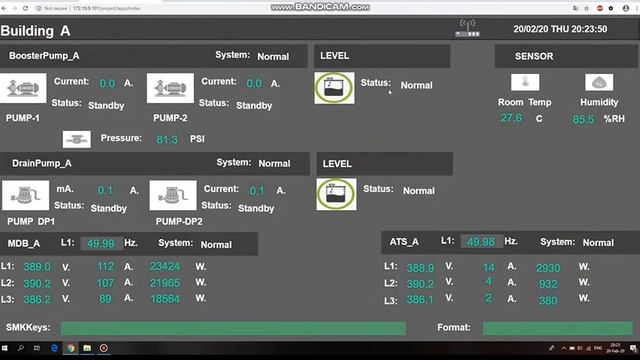Click the PUMP DP1 drain pump icon
The image size is (640, 360).
[x=25, y=195]
